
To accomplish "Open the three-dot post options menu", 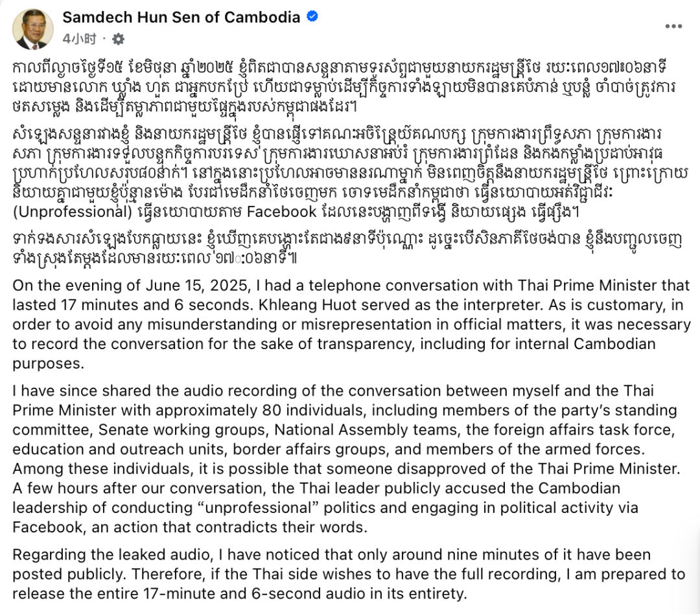I will point(673,27).
